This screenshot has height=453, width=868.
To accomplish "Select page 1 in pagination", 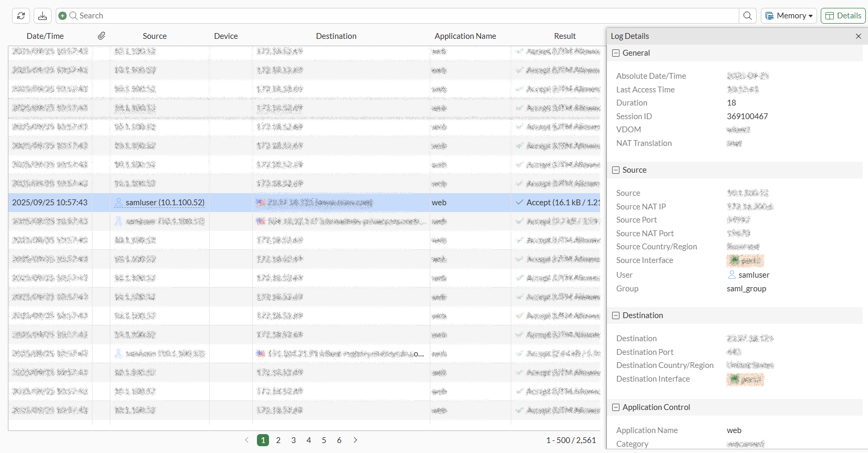I will pyautogui.click(x=263, y=440).
